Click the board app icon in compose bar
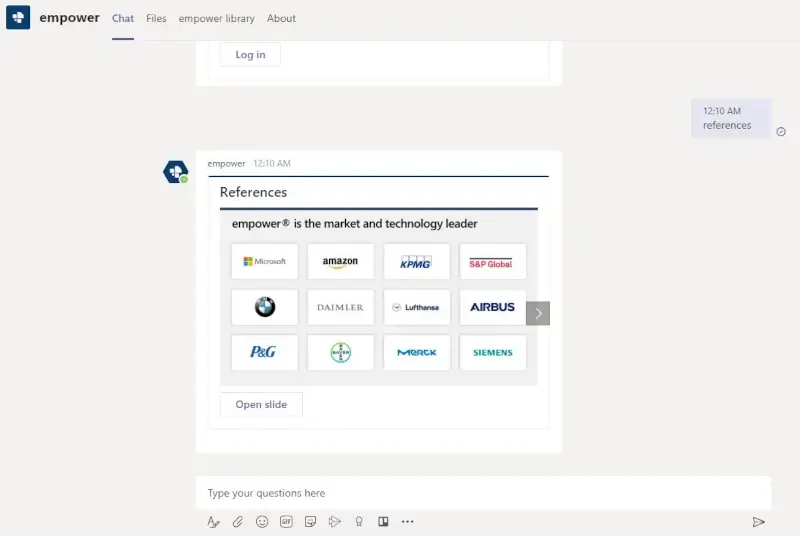800x536 pixels. click(x=383, y=521)
